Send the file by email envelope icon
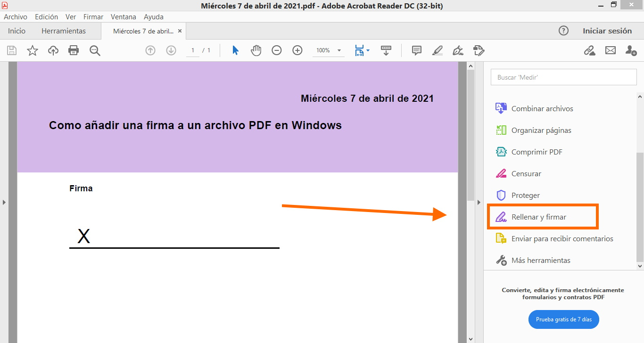The image size is (644, 343). [x=611, y=50]
